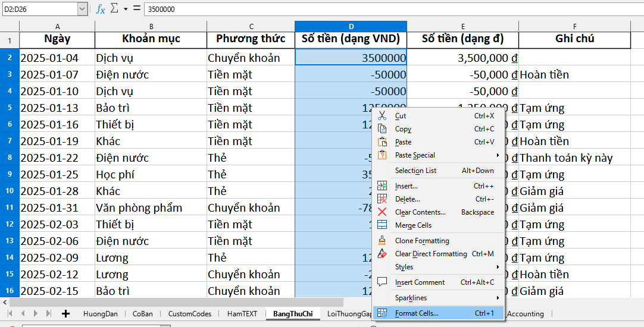Viewport: 644px width, 327px height.
Task: Click the 'Số tiền (dạng đ)' header cell
Action: click(x=463, y=40)
